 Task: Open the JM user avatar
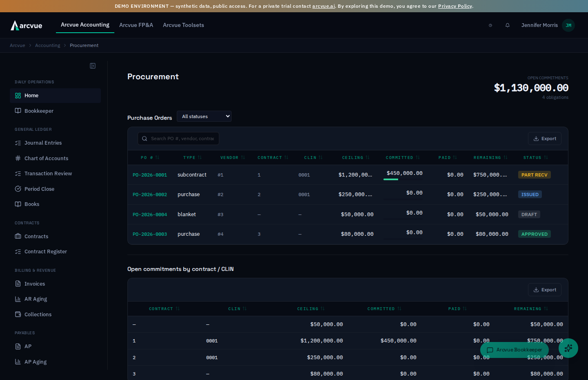click(568, 25)
